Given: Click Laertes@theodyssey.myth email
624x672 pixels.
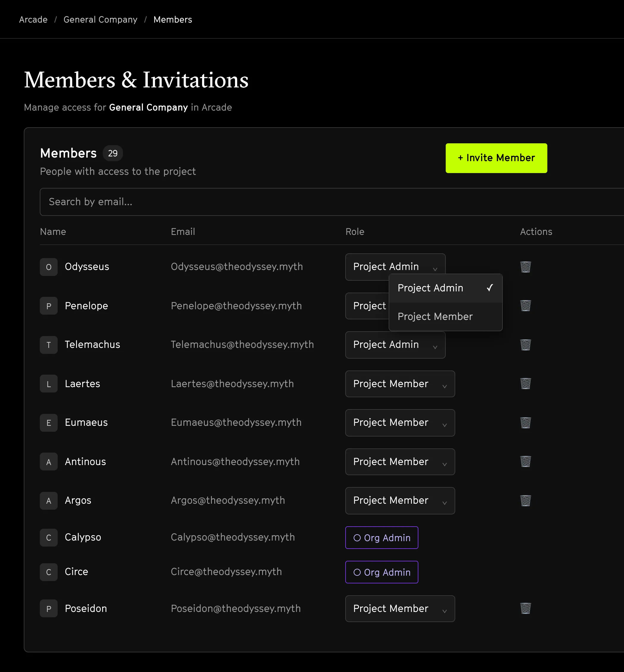Looking at the screenshot, I should [x=232, y=384].
